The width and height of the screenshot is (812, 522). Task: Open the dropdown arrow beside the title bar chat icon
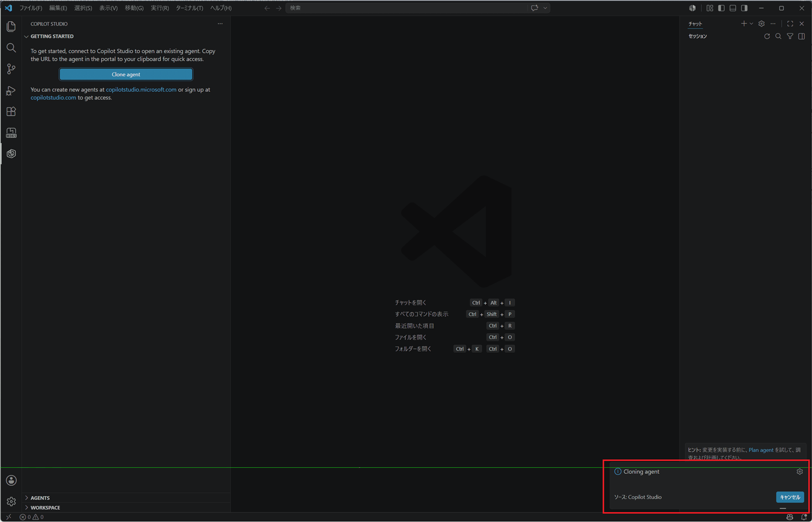pyautogui.click(x=545, y=8)
